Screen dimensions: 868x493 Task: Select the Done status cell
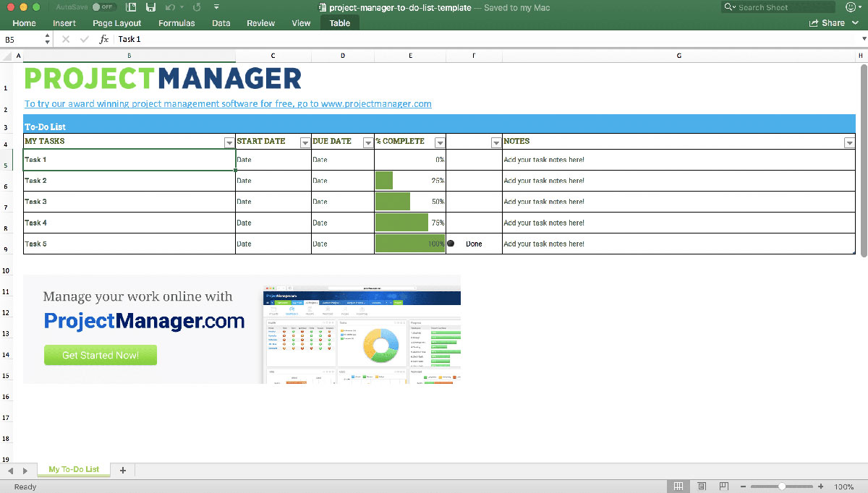474,244
